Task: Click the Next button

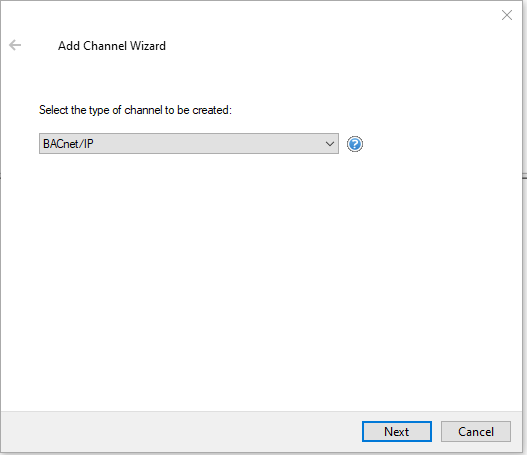Action: (397, 431)
